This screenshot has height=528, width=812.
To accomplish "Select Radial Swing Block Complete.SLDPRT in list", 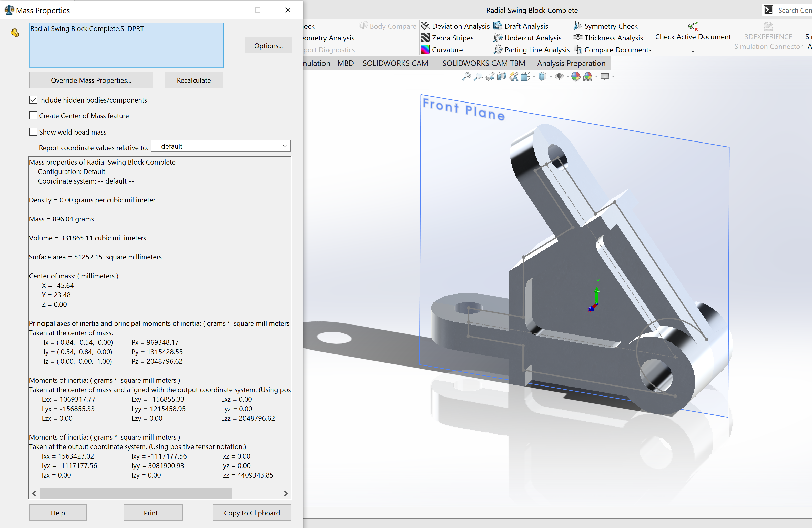I will point(87,29).
